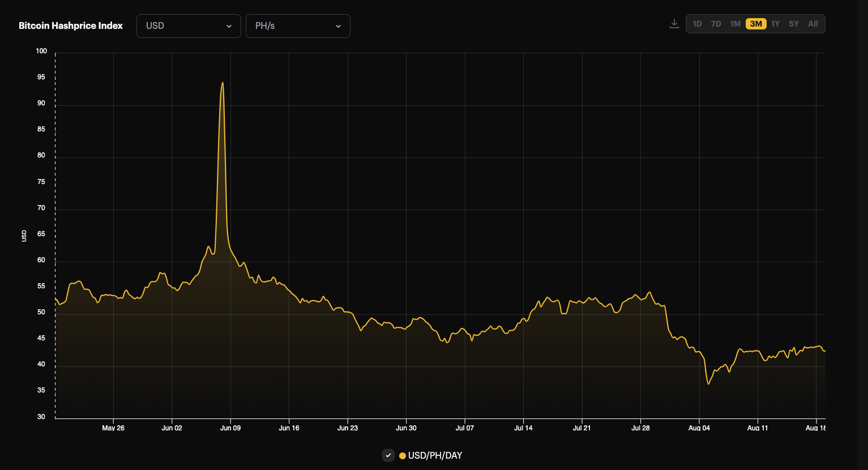Image resolution: width=868 pixels, height=470 pixels.
Task: Click the Bitcoin Hashprice Index title
Action: tap(70, 25)
